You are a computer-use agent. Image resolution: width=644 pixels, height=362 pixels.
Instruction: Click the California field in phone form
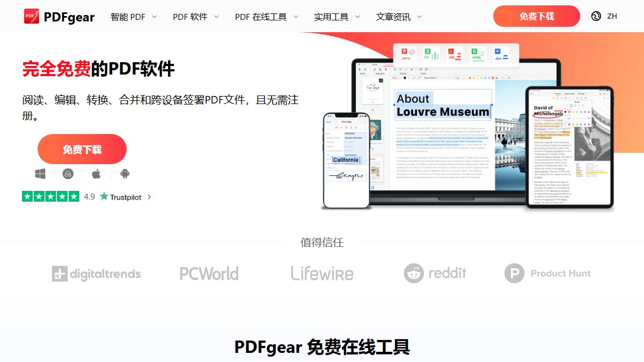(346, 160)
